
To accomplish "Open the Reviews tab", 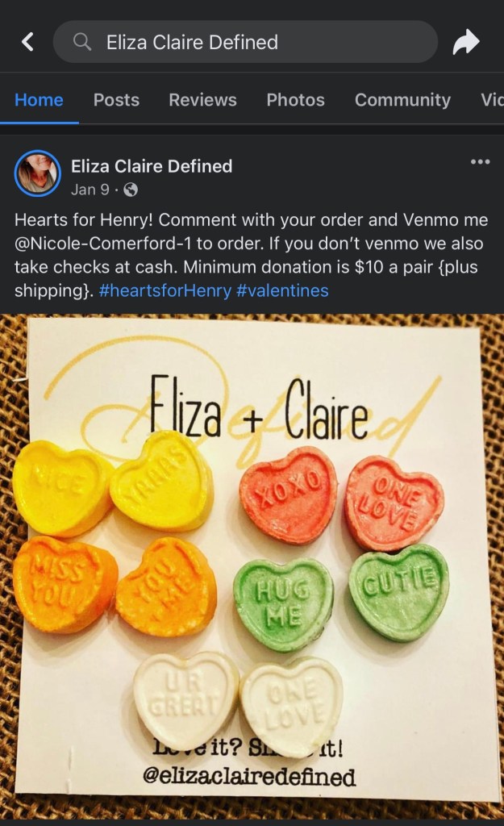I will point(202,99).
